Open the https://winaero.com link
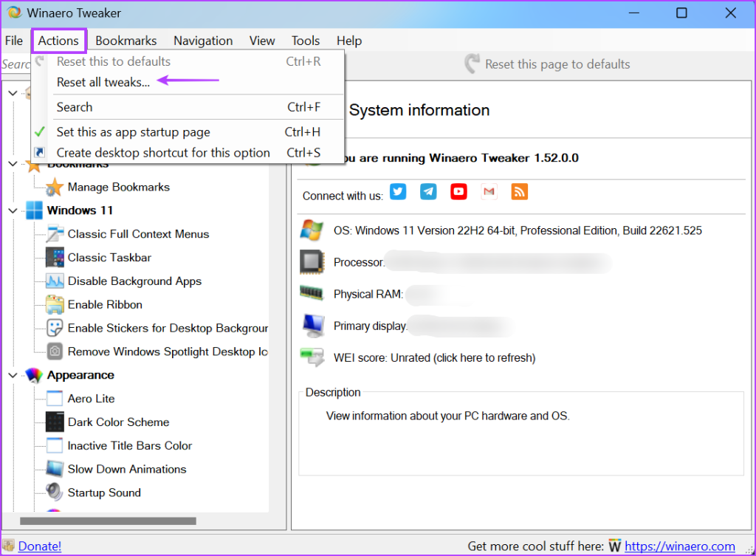756x556 pixels. [x=679, y=546]
